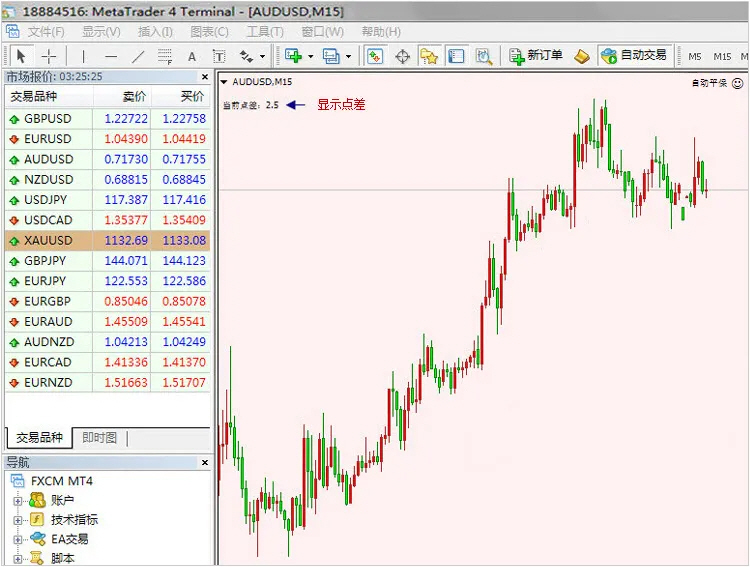Expand the EA交易 tree node

17,539
